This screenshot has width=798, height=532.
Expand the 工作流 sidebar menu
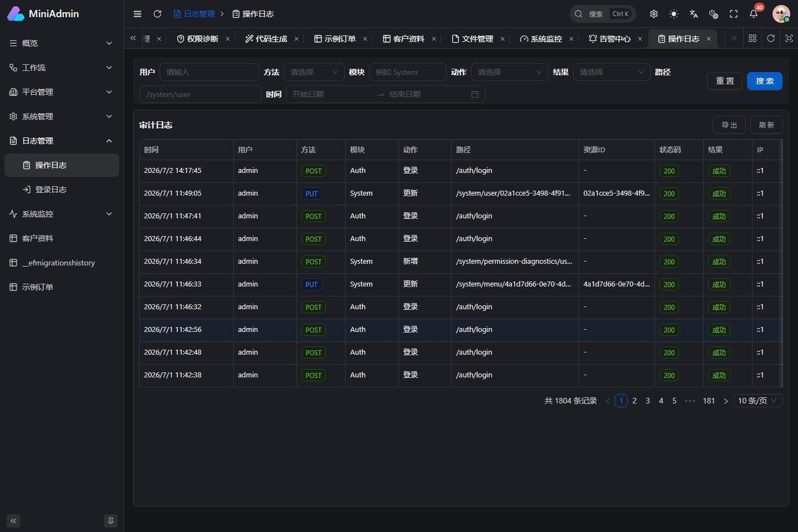(x=62, y=68)
